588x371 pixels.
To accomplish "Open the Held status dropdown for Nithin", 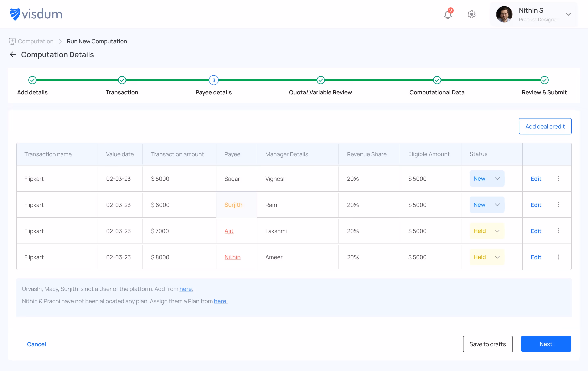I will (x=487, y=257).
